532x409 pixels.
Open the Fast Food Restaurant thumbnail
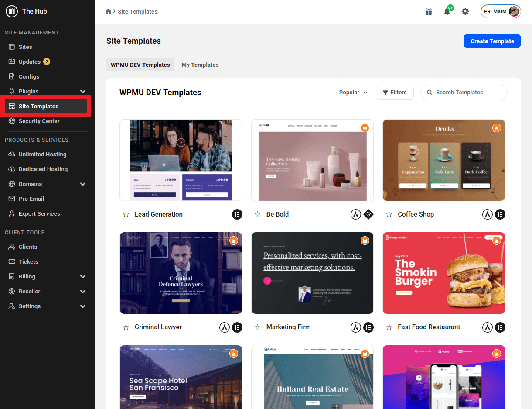click(444, 273)
